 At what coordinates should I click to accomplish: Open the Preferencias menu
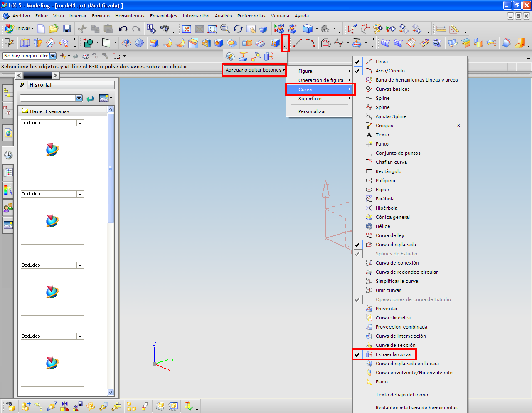pos(251,16)
